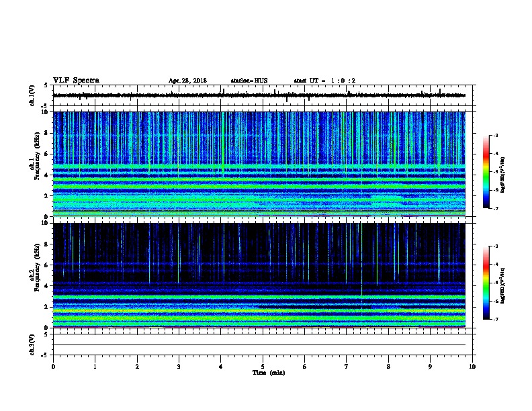
Task: Click time axis tick label '10'
Action: pos(472,366)
